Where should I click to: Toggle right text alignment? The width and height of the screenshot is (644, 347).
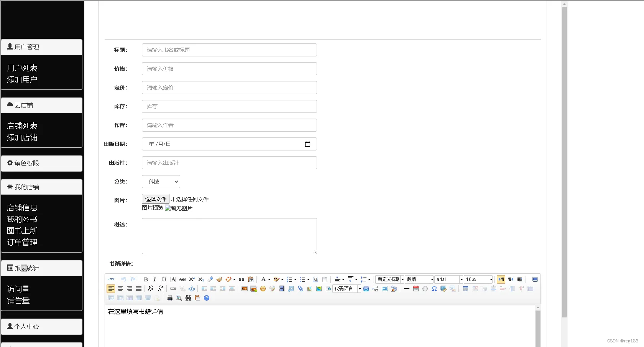tap(130, 289)
